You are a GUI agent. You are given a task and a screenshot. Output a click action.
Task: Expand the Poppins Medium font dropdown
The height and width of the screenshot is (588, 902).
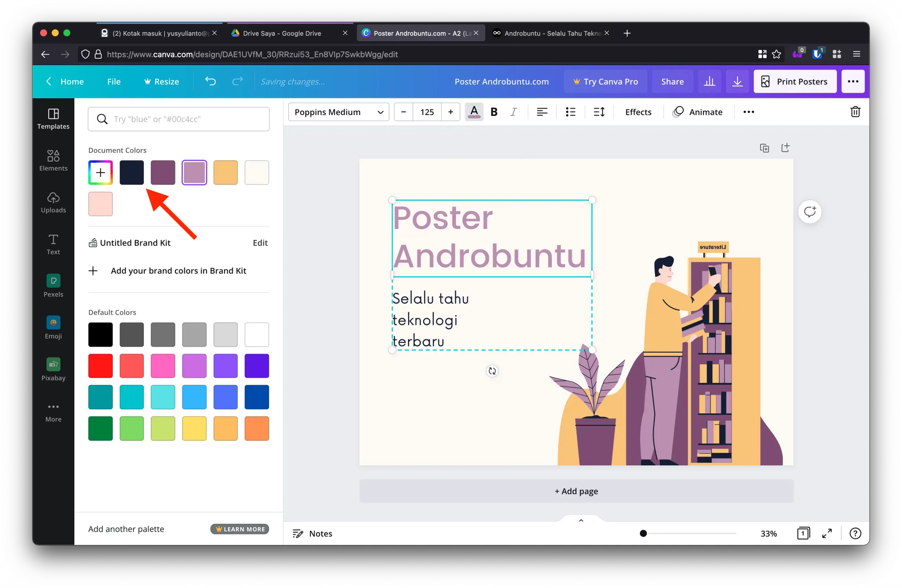click(339, 112)
